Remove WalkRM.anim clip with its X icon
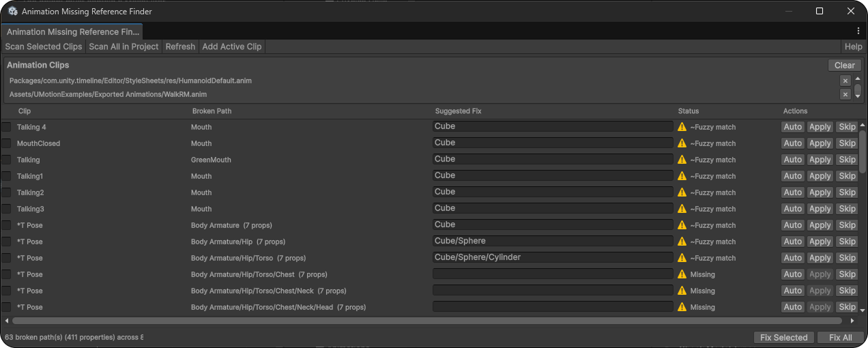This screenshot has height=348, width=868. pos(845,95)
